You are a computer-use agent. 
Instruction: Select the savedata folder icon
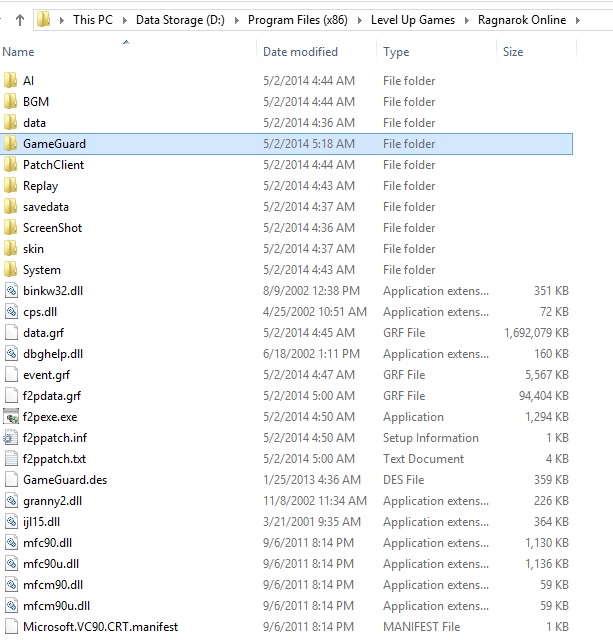pos(11,207)
